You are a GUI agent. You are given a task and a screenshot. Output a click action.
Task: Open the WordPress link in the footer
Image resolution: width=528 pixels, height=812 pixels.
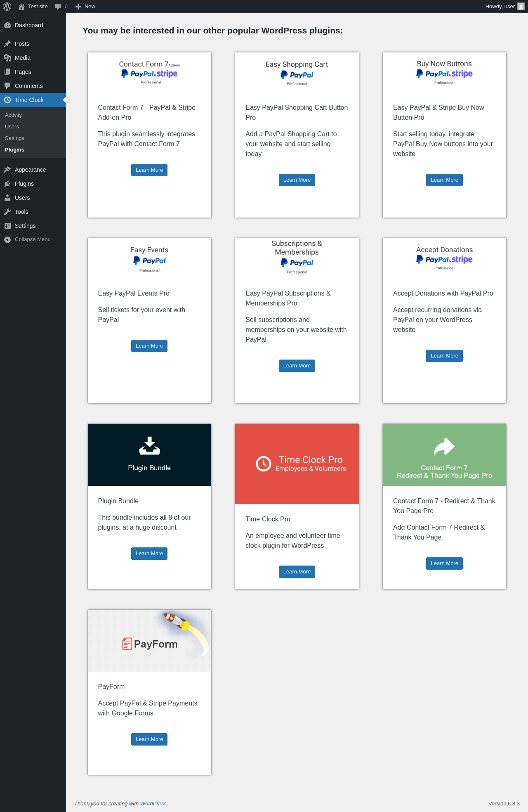pos(153,803)
